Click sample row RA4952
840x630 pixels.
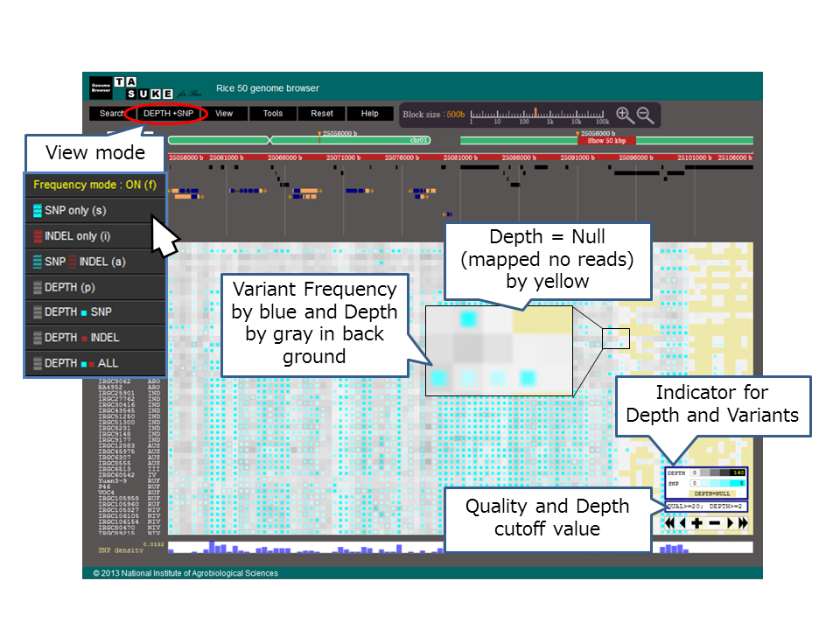129,387
